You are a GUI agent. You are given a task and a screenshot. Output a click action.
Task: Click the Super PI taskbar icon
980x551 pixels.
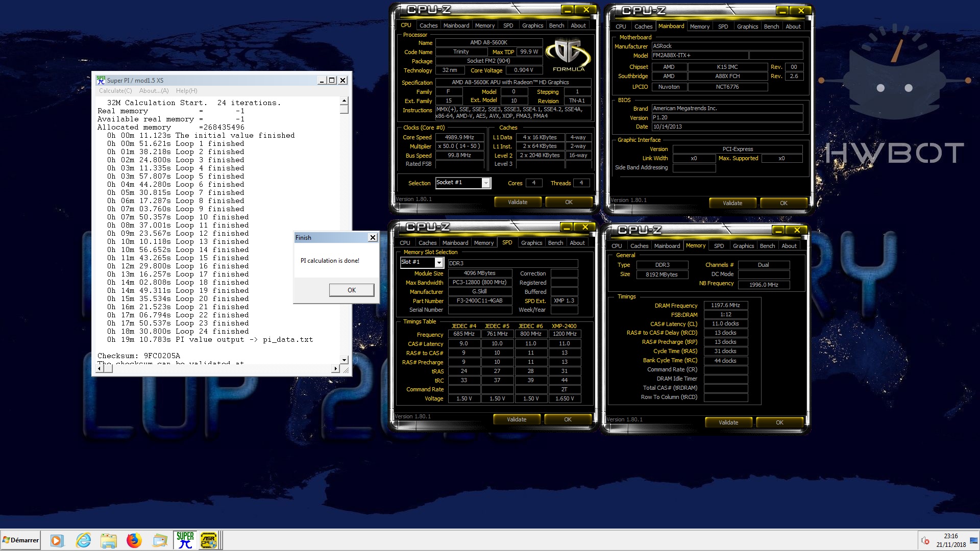pyautogui.click(x=185, y=540)
